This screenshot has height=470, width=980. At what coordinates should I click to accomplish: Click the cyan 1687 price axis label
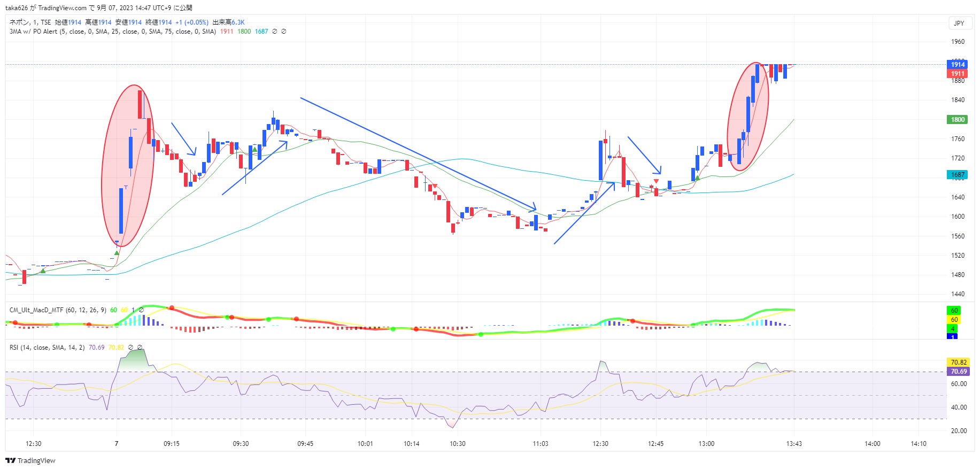tap(957, 175)
